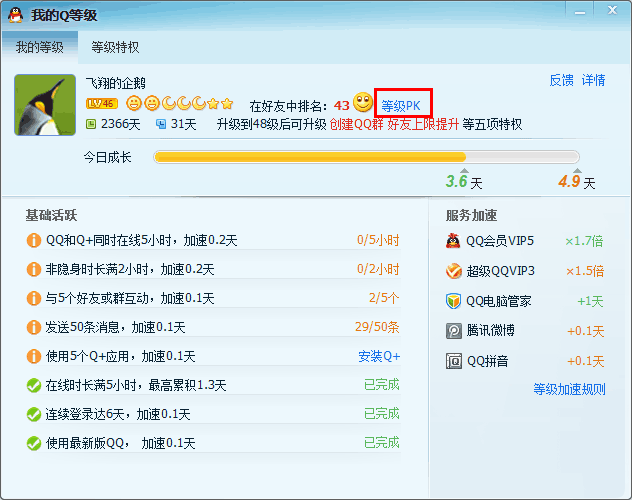Click green check icon for 在线时长满5小时
The height and width of the screenshot is (500, 632).
pos(34,385)
